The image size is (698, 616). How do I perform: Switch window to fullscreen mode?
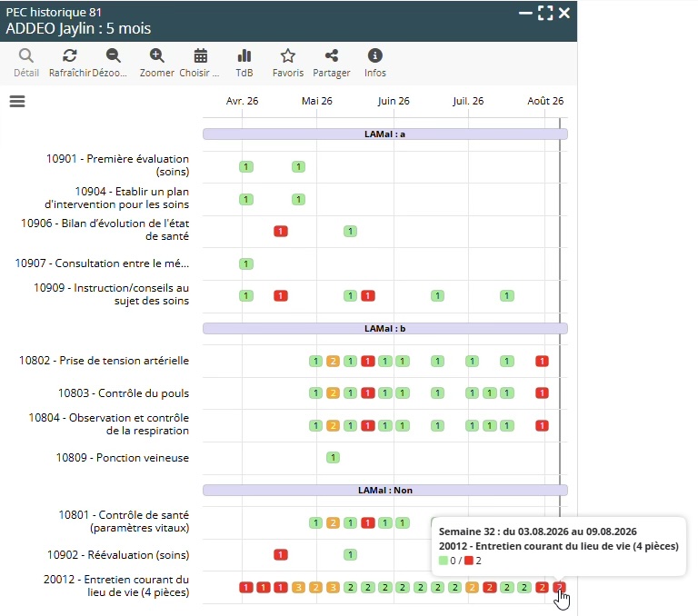[545, 13]
